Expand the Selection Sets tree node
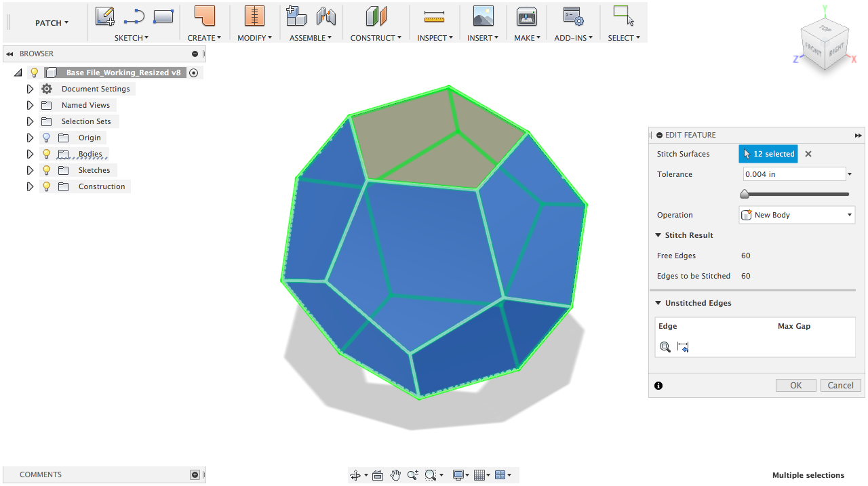 click(30, 121)
